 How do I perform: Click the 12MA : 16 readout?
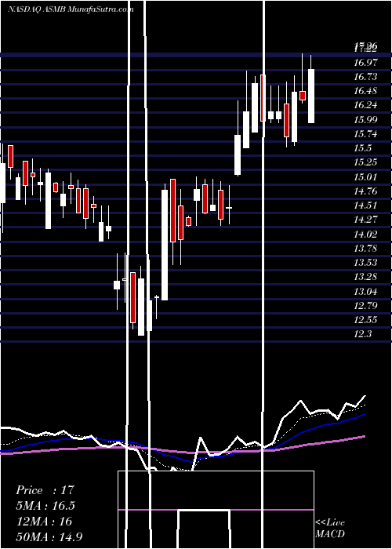click(x=44, y=522)
